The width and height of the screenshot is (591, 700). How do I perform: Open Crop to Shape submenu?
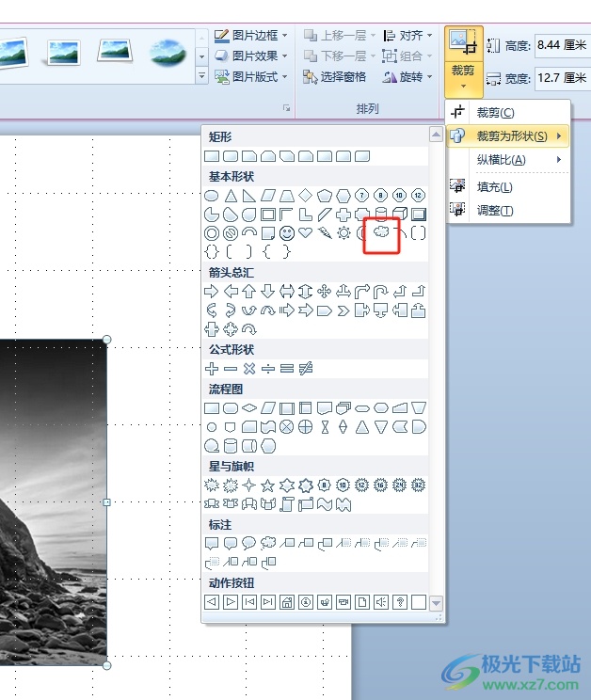click(x=508, y=135)
